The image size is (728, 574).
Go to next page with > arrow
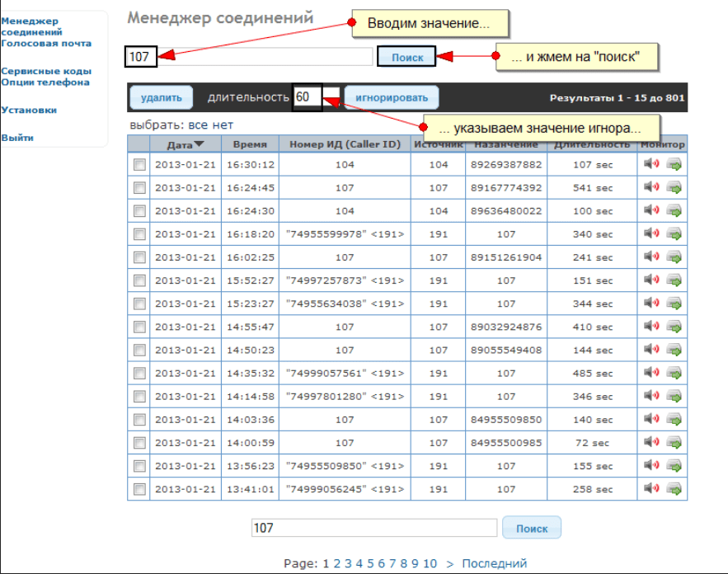tap(449, 564)
